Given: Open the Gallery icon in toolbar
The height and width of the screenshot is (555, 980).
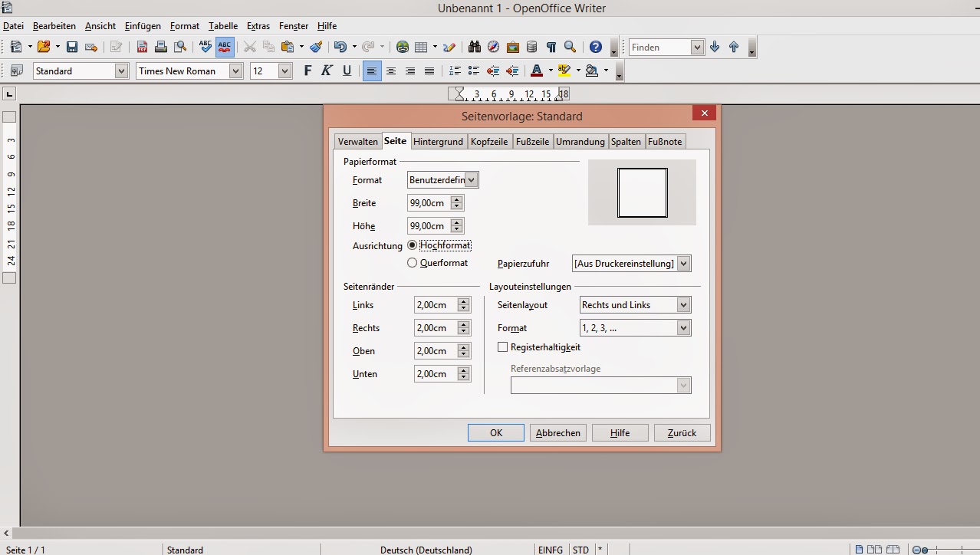Looking at the screenshot, I should coord(513,48).
